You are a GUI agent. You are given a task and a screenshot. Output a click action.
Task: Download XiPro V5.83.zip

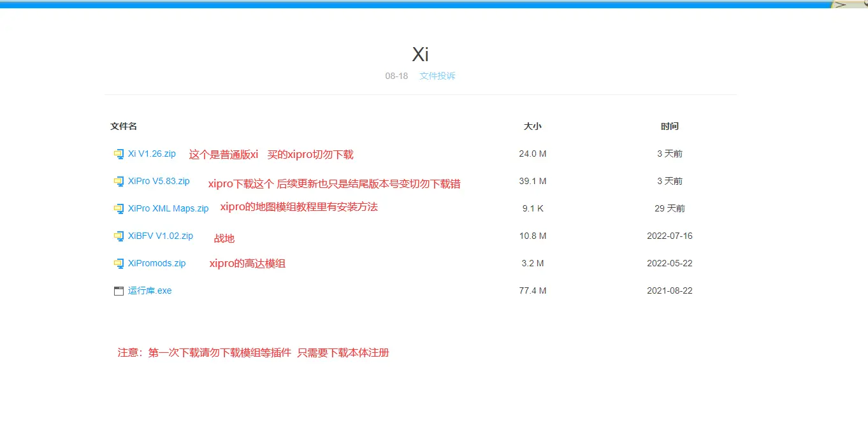159,181
